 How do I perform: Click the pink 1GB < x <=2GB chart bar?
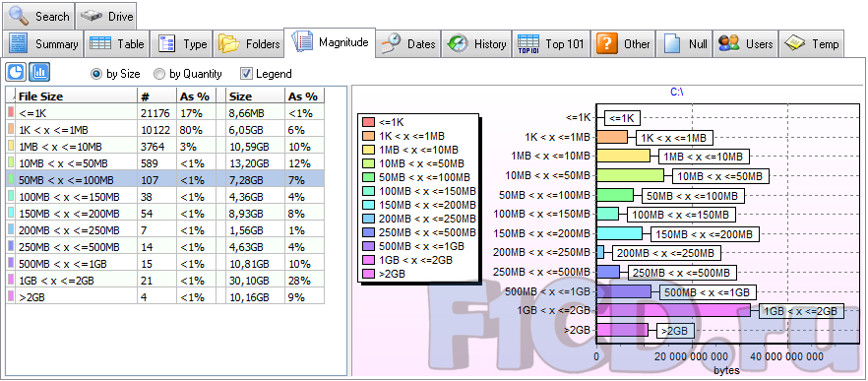pos(673,311)
